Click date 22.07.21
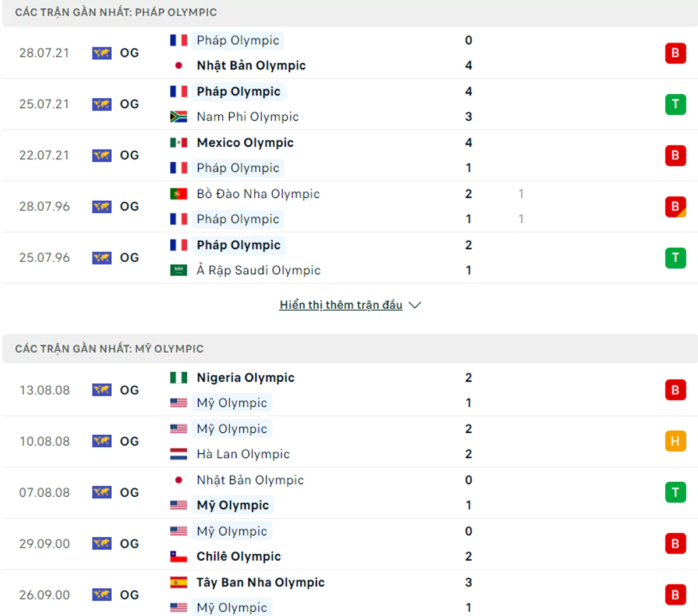 pos(44,155)
